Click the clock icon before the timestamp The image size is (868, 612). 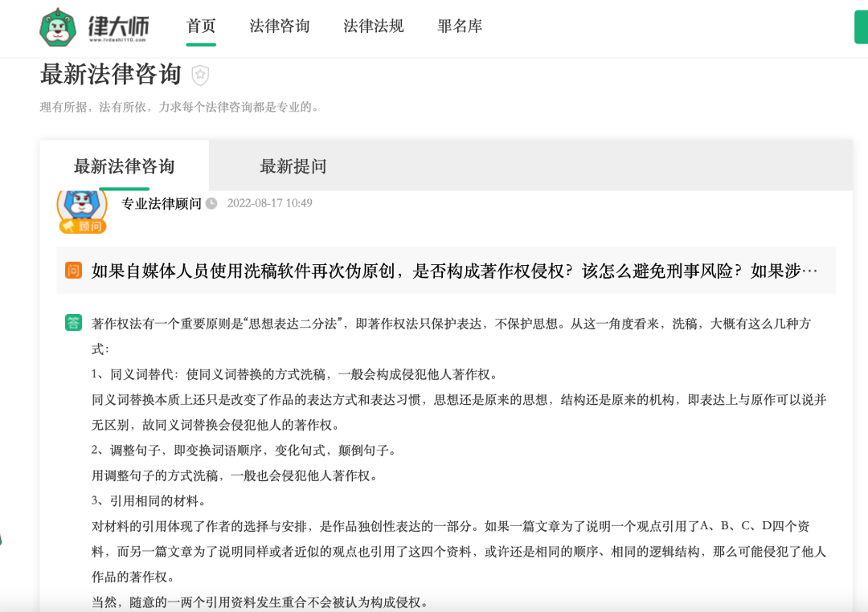coord(211,202)
